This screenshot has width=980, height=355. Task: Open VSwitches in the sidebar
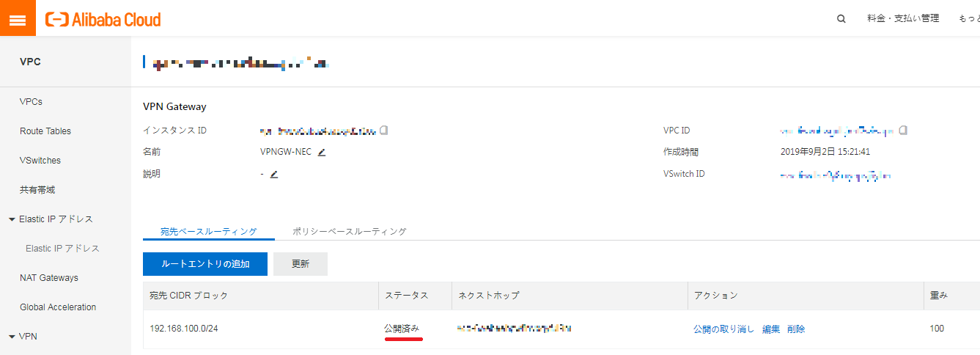point(40,161)
